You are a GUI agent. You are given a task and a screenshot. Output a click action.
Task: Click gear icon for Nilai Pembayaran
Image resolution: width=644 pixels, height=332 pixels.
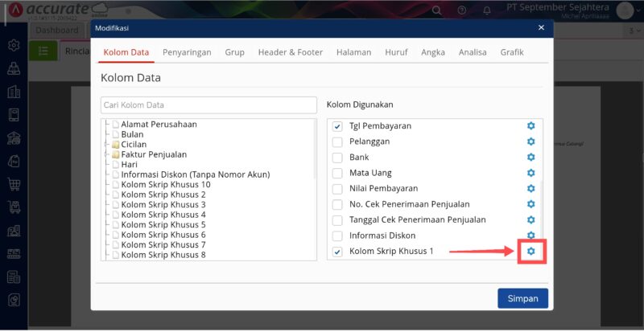pos(530,188)
